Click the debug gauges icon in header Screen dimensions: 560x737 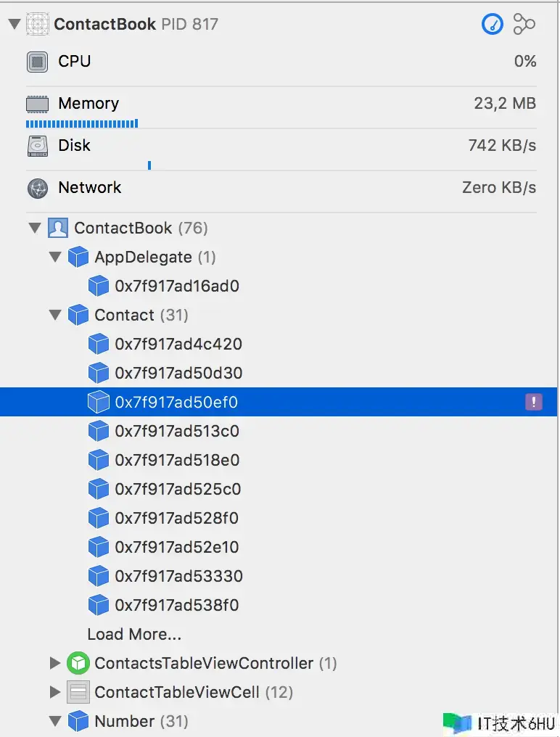493,24
